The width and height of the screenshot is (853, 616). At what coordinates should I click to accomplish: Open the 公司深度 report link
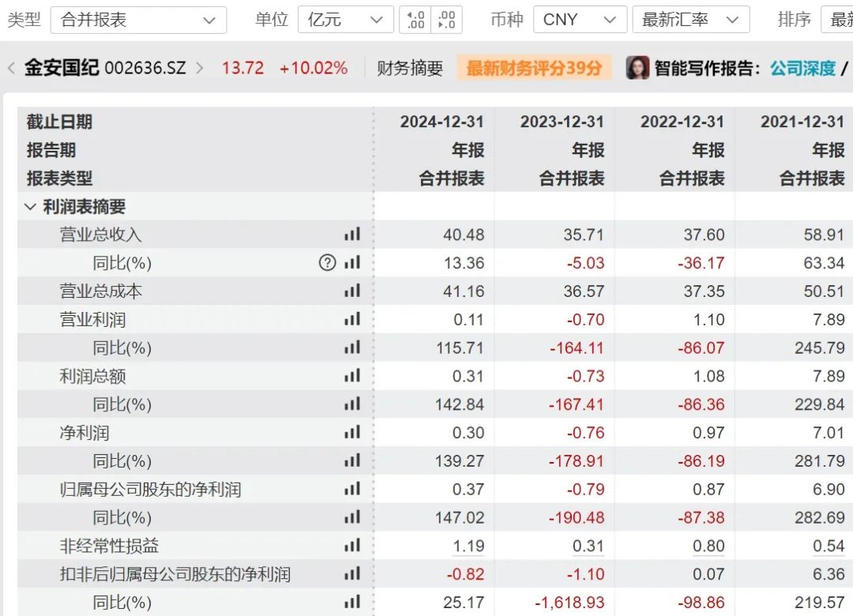point(802,68)
